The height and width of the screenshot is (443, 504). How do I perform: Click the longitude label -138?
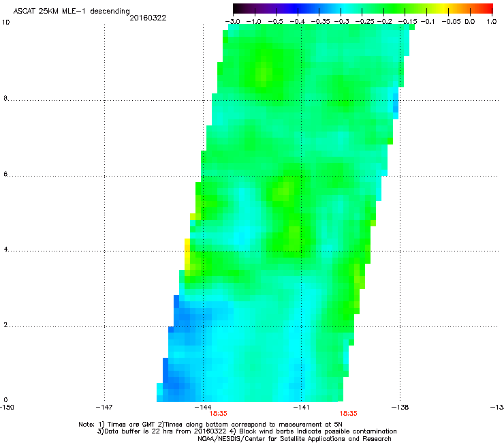coord(400,408)
